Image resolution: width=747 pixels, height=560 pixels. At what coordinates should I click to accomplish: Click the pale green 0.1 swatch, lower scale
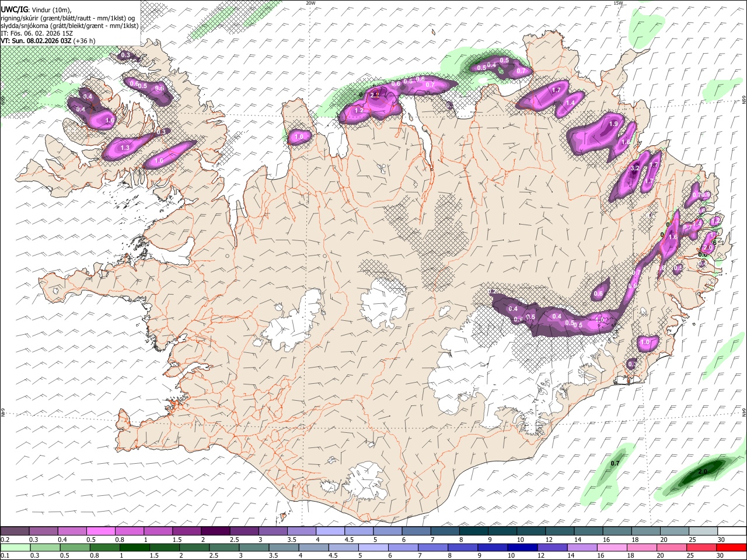15,547
